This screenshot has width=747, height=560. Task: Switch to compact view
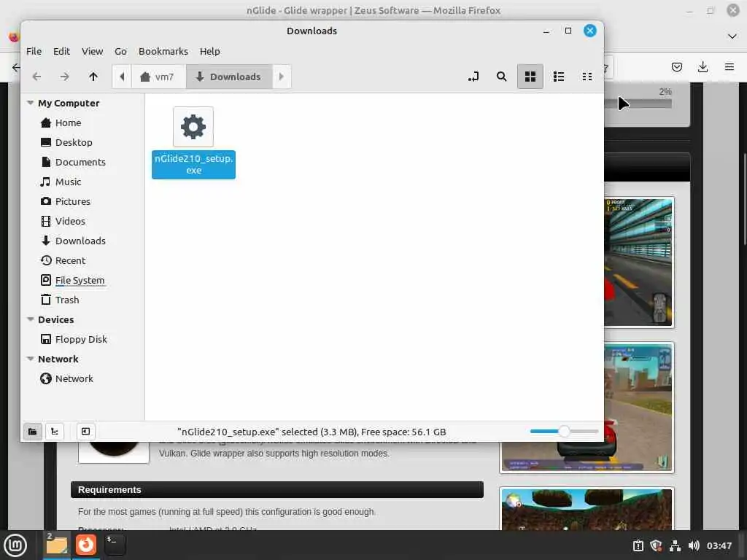pyautogui.click(x=587, y=77)
